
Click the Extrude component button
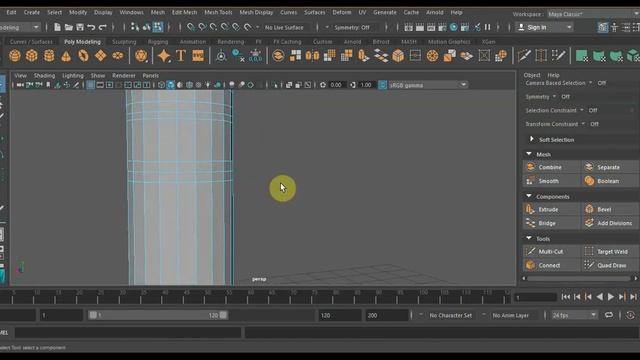(x=551, y=209)
